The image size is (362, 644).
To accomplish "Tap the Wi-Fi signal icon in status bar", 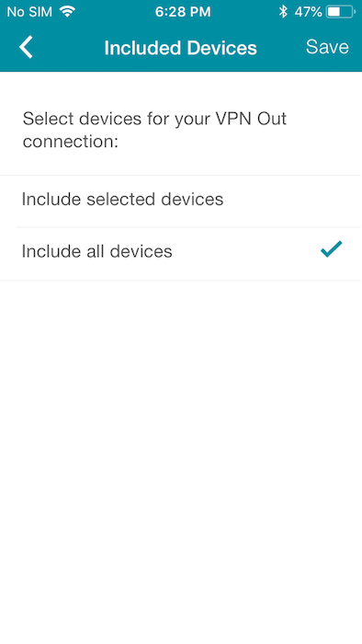I will (x=67, y=11).
